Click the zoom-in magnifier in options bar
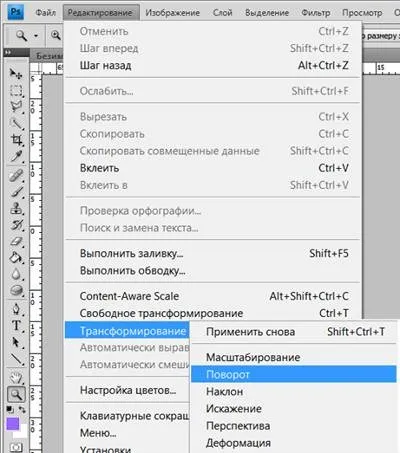Image resolution: width=400 pixels, height=453 pixels. pos(56,35)
